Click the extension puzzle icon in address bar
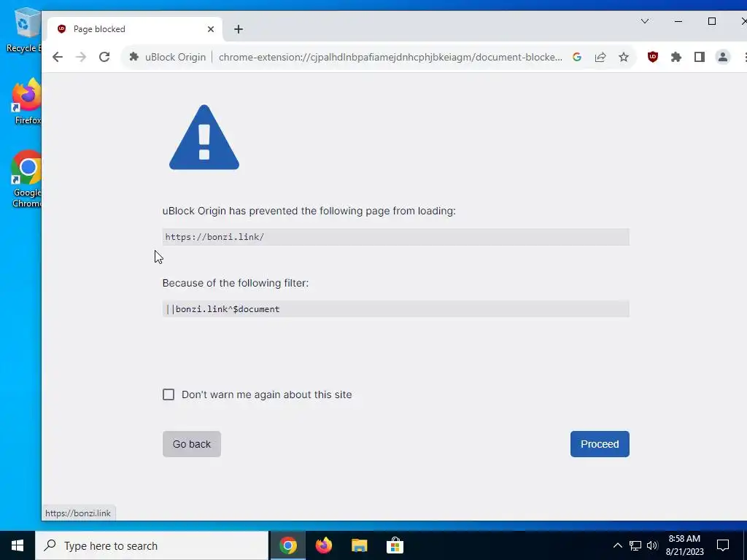Image resolution: width=747 pixels, height=560 pixels. (x=134, y=57)
